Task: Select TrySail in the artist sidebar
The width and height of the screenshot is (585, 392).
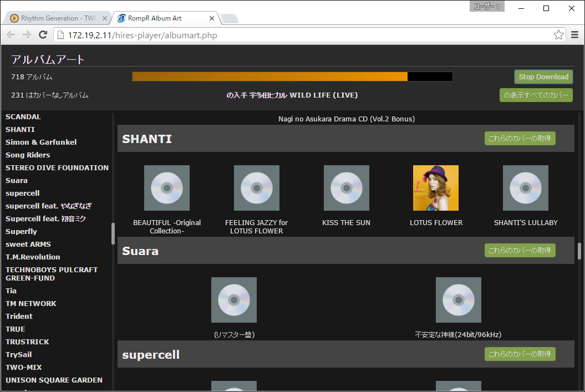Action: click(19, 355)
